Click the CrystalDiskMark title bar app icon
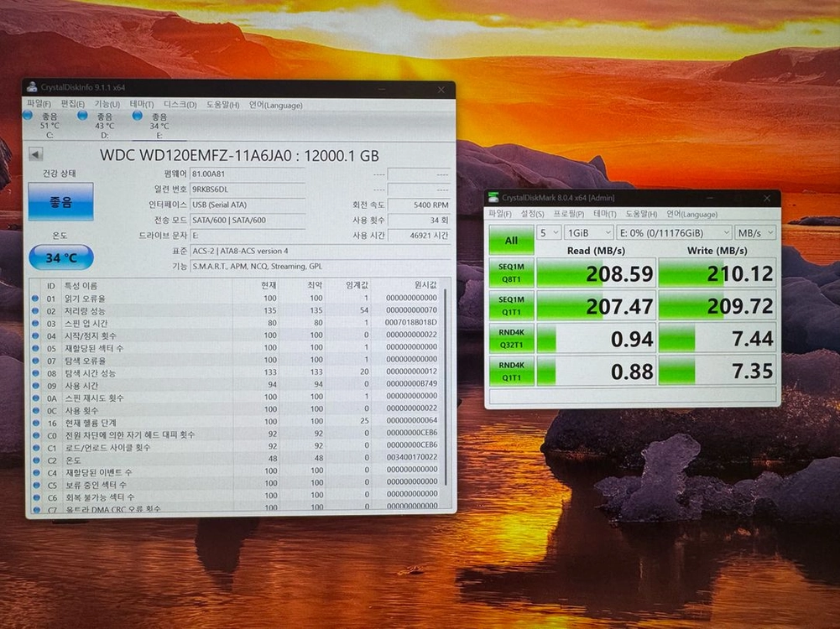Screen dimensions: 840x629 [493, 198]
